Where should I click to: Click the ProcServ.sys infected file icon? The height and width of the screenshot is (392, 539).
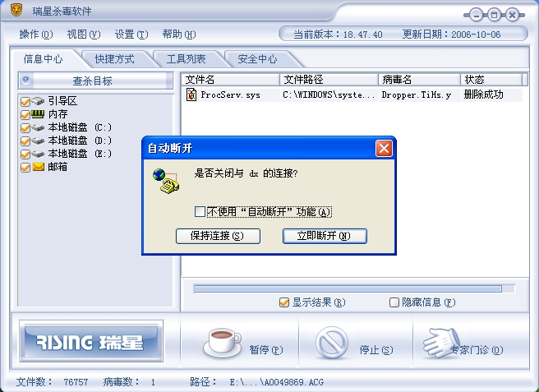[191, 95]
